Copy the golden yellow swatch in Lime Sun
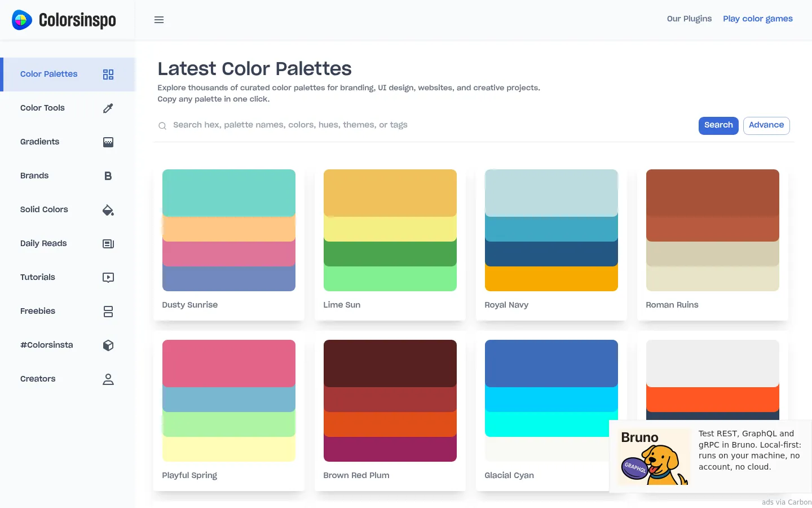The image size is (812, 508). [390, 192]
